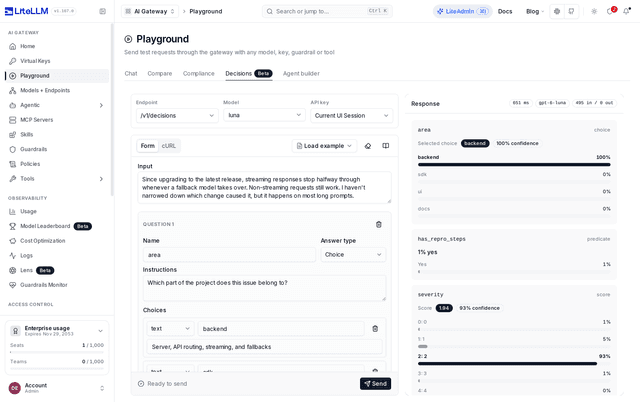Select Playground in the sidebar
This screenshot has height=402, width=640.
(57, 76)
